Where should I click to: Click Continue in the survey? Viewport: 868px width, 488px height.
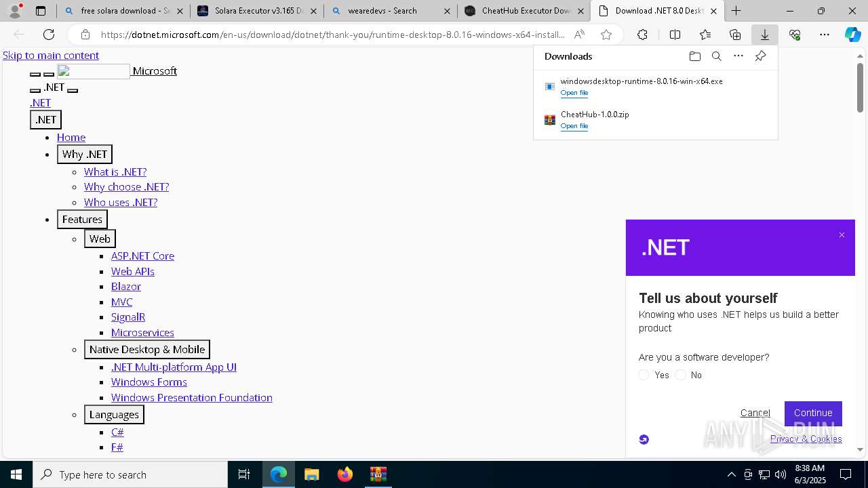[813, 413]
